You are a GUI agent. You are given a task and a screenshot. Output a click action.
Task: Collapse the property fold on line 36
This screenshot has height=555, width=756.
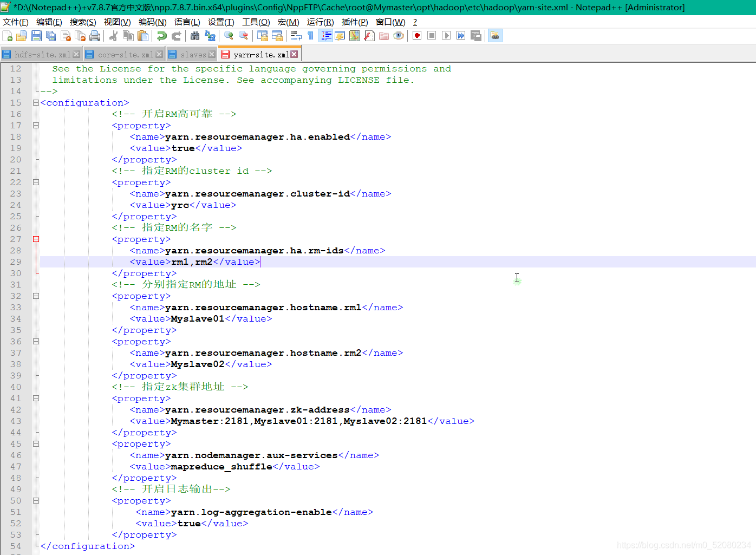click(x=36, y=341)
